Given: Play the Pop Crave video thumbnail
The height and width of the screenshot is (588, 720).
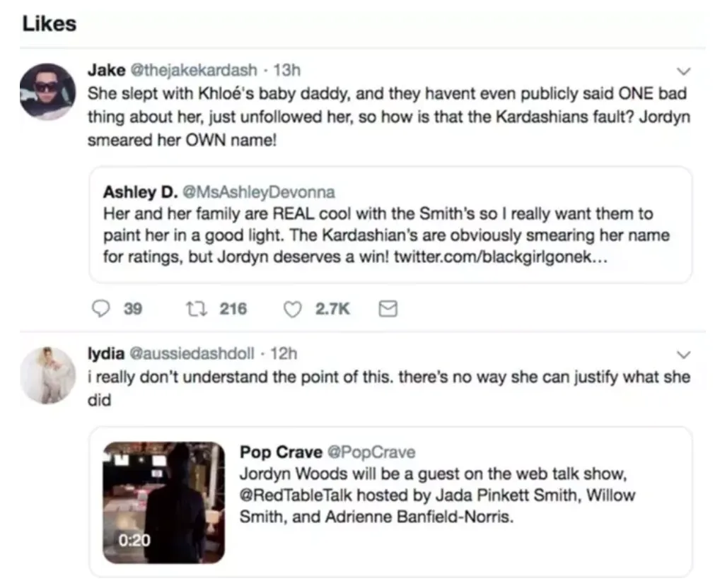Looking at the screenshot, I should coord(164,502).
